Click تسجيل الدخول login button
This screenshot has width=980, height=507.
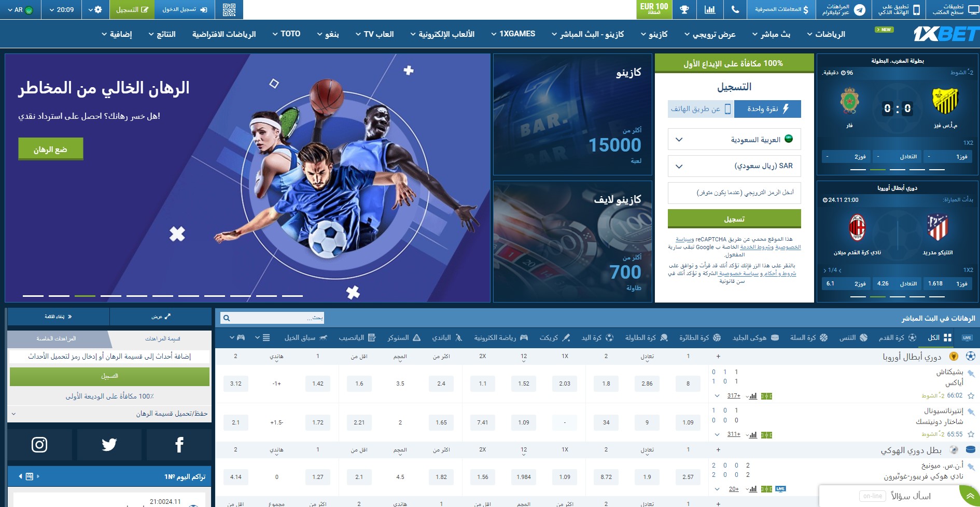(185, 9)
